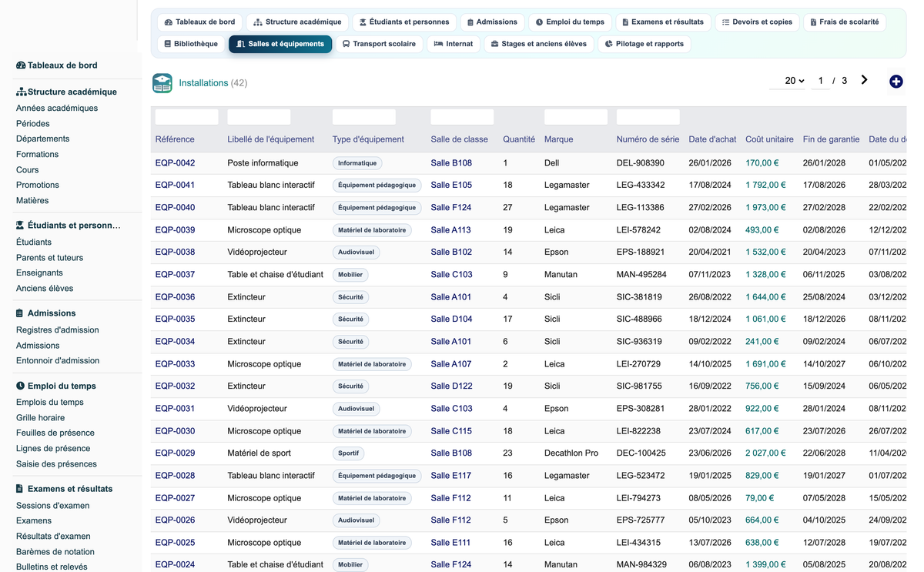
Task: Click the current page number field
Action: [x=821, y=81]
